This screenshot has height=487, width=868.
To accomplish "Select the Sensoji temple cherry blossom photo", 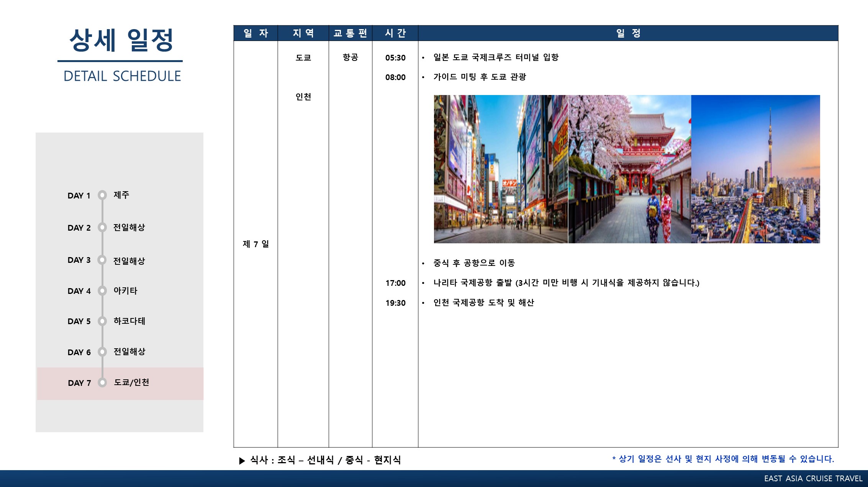I will tap(629, 169).
